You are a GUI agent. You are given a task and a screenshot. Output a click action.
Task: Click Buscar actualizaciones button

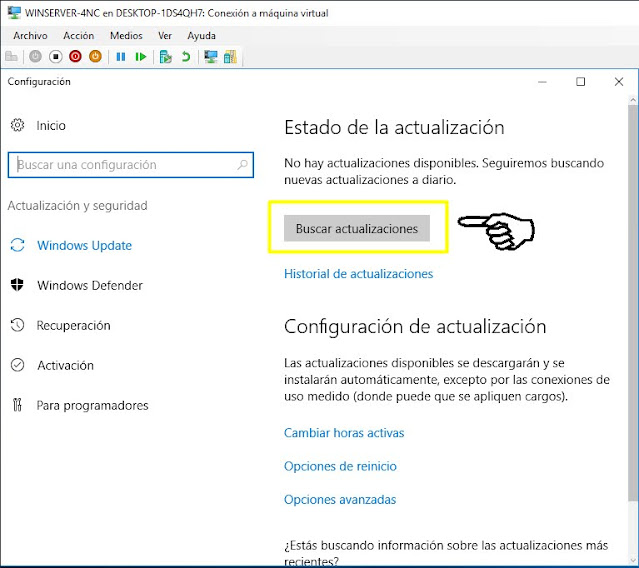point(357,229)
